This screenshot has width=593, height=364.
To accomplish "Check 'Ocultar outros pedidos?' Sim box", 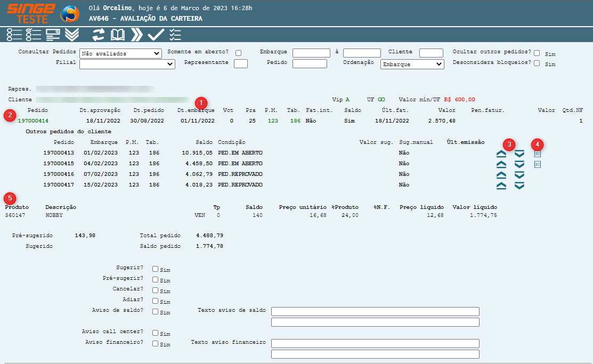I will 537,53.
